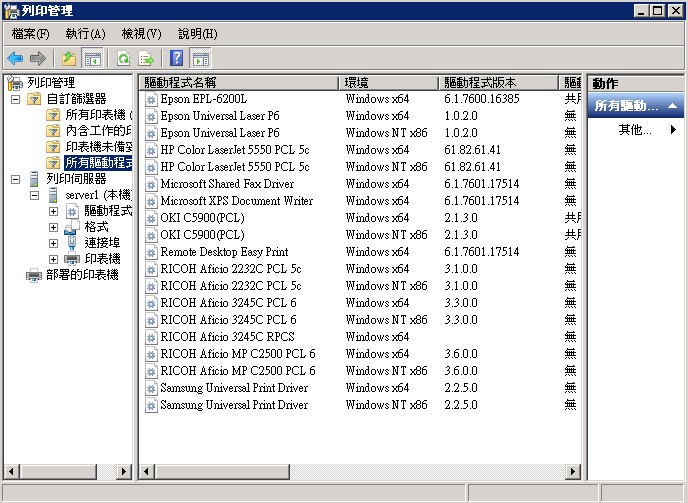Viewport: 688px width, 503px height.
Task: Click the Remote Desktop Easy Print driver icon
Action: tap(151, 252)
